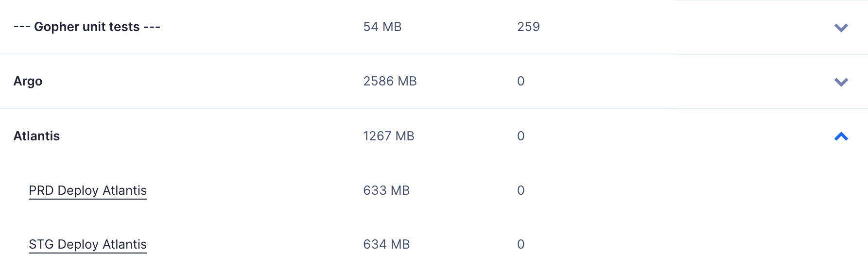Viewport: 868px width, 270px height.
Task: Click the 634 MB size value
Action: pos(386,244)
